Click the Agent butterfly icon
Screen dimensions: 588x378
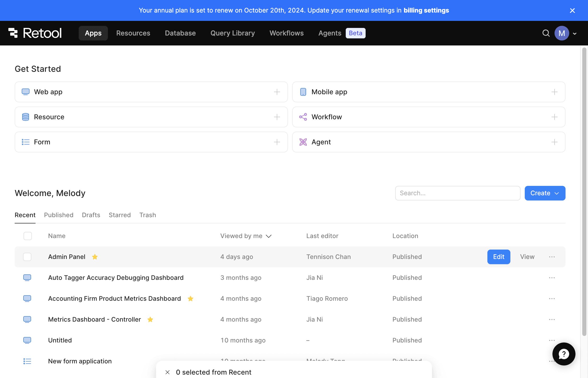pos(303,142)
